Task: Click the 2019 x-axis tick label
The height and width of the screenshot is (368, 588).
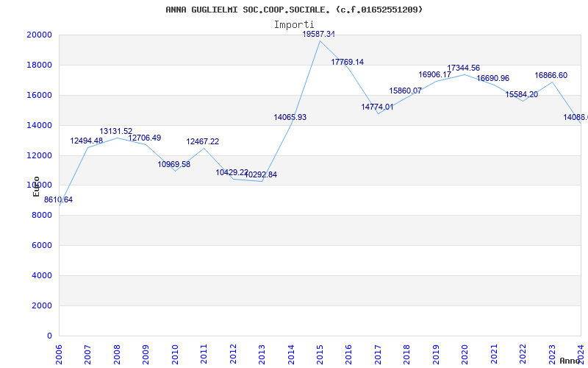Action: (436, 354)
